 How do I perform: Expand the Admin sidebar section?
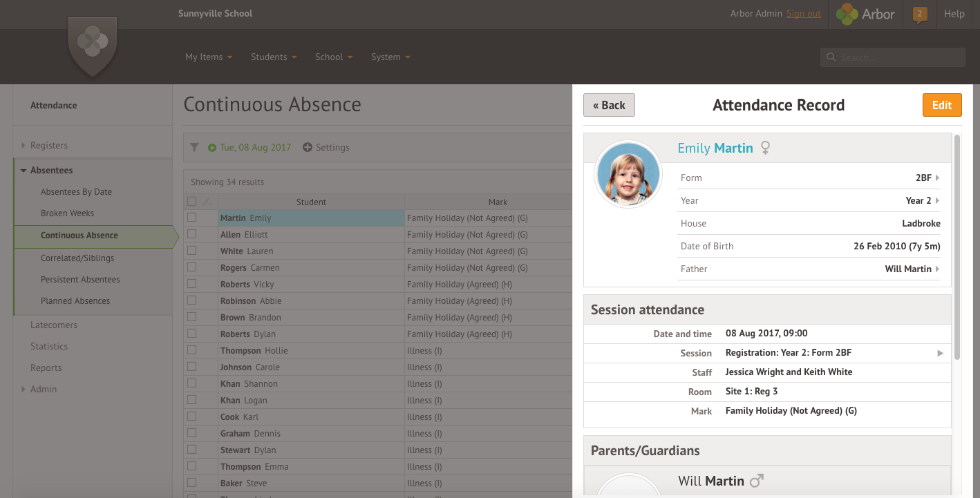[23, 389]
